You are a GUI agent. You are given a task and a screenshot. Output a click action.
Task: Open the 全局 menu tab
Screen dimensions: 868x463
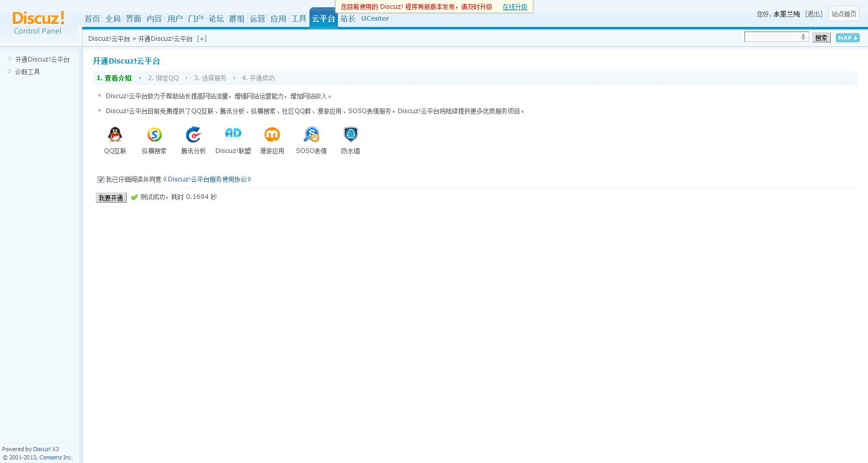pyautogui.click(x=113, y=19)
